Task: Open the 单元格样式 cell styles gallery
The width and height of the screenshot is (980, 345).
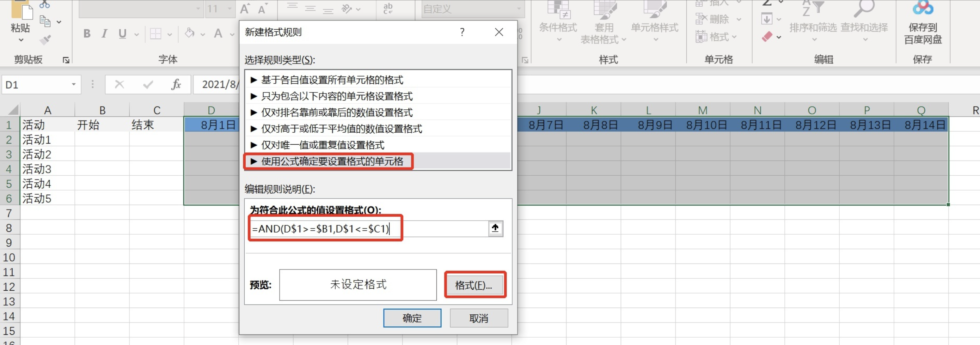Action: (655, 21)
